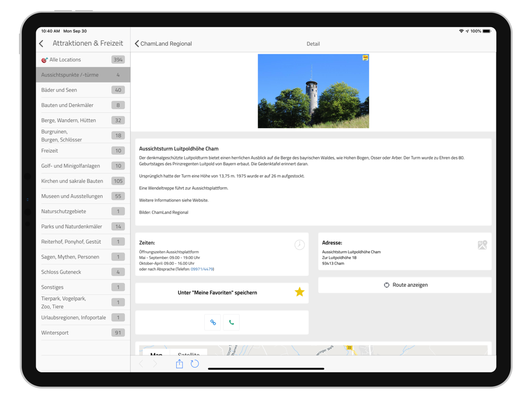Open Museen und Ausstellungen category
This screenshot has width=532, height=399.
83,196
